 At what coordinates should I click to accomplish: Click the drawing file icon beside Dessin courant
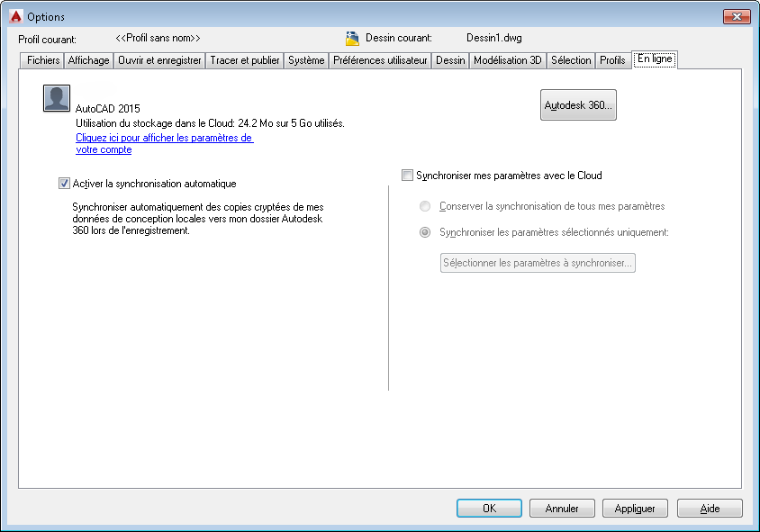pos(352,39)
